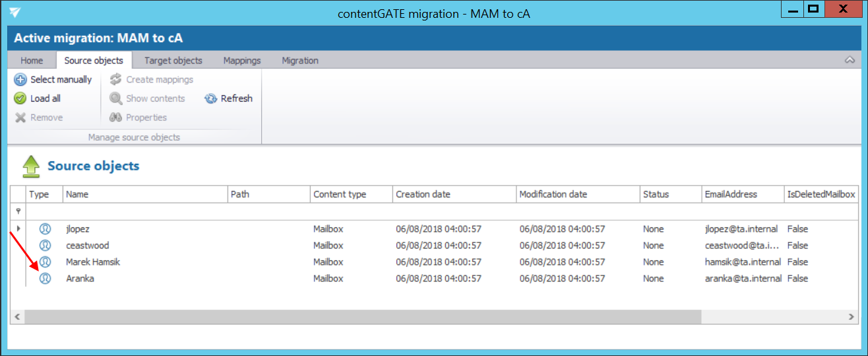Open the filter row pin icon
Screen dimensions: 868x356
pos(18,211)
